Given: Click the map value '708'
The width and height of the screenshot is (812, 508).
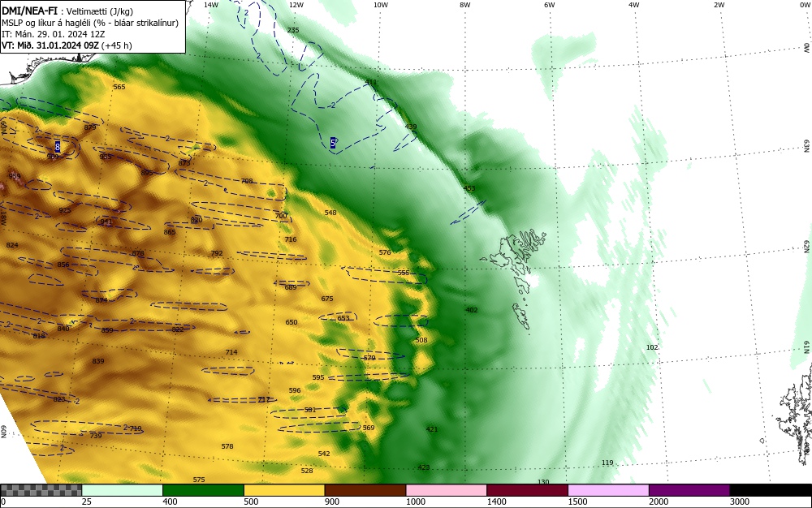Looking at the screenshot, I should (247, 181).
